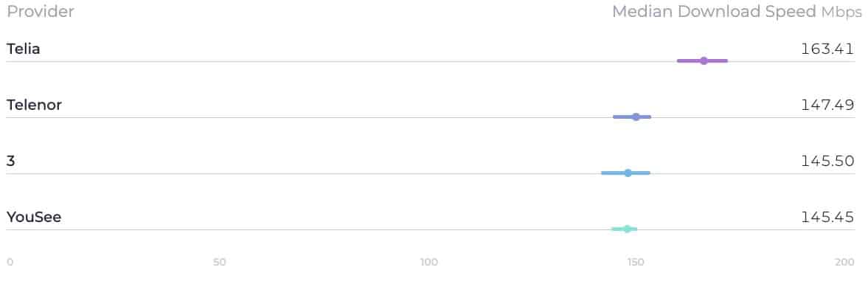Viewport: 868px width, 287px height.
Task: Click the 145.50 speed value
Action: coord(827,161)
